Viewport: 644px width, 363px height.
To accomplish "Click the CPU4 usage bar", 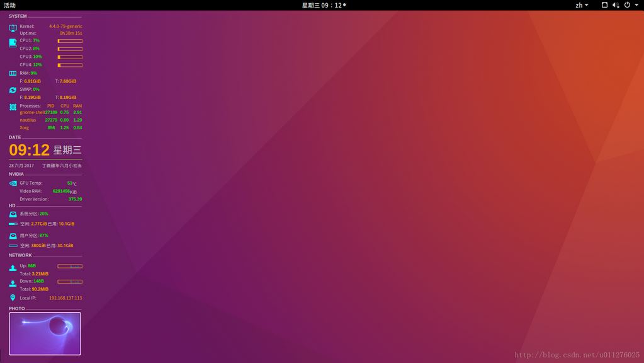I will [70, 65].
